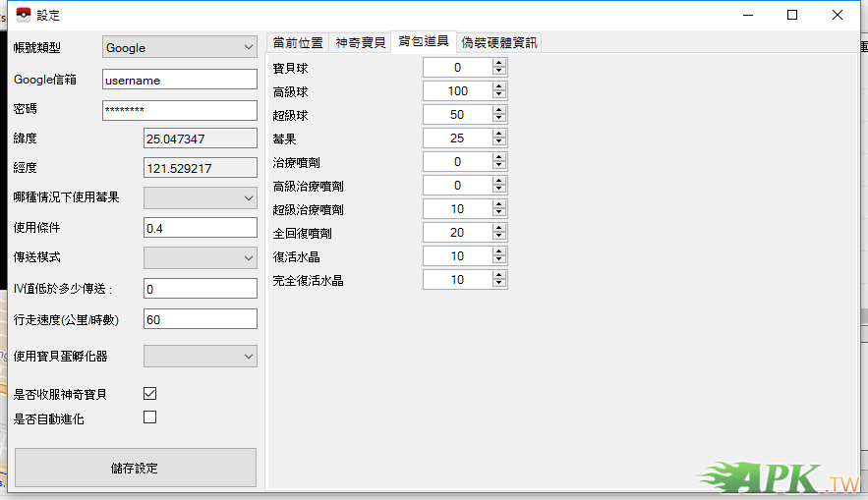Click the Pokeball app icon in title bar
Viewport: 868px width, 500px height.
coord(23,15)
